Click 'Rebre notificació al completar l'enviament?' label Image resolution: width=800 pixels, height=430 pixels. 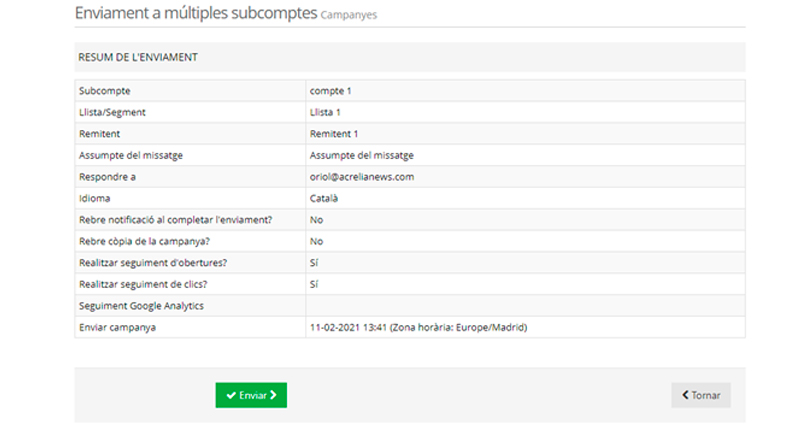click(x=176, y=220)
